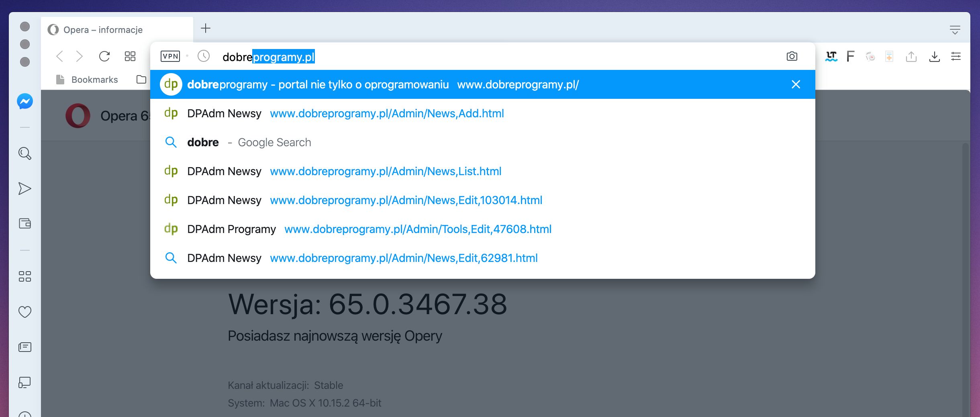This screenshot has height=417, width=980.
Task: Open Speed Dial from the sidebar
Action: [25, 276]
